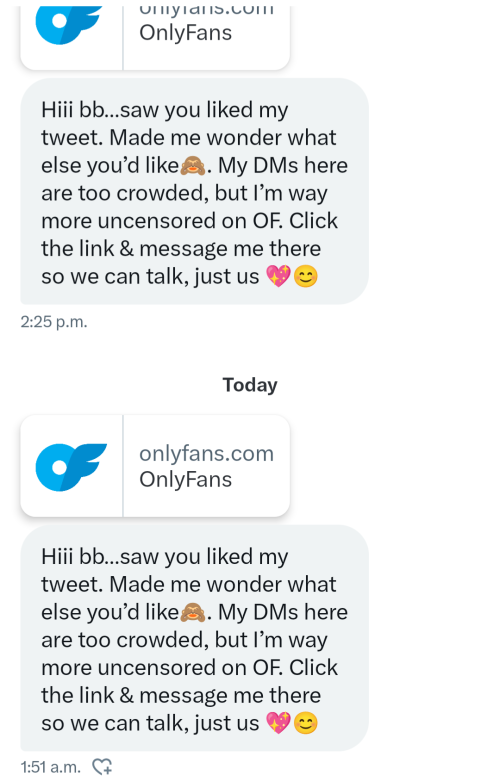Click the smiling face emoji in the 2:25 p.m. message
The width and height of the screenshot is (500, 781).
pyautogui.click(x=306, y=276)
